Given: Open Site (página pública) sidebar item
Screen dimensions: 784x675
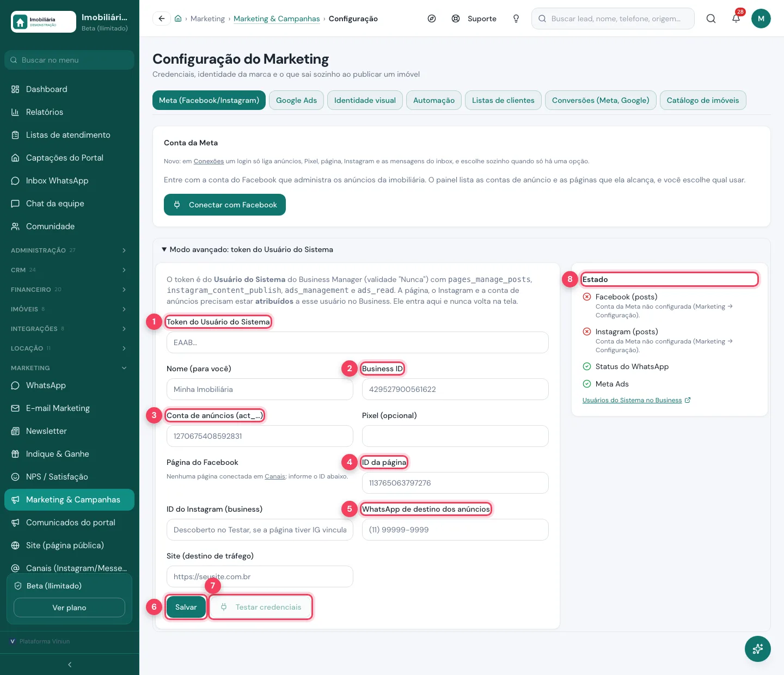Looking at the screenshot, I should pyautogui.click(x=69, y=545).
